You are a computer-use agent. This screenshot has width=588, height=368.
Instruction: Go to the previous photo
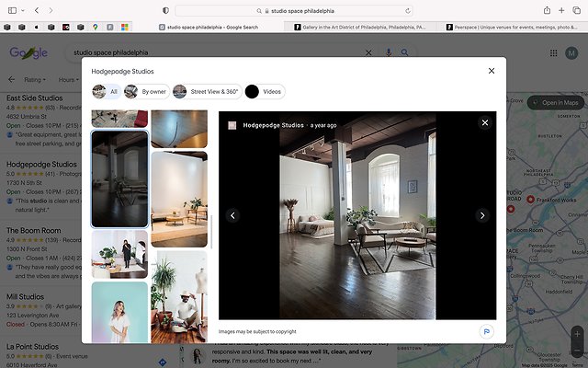[x=232, y=215]
